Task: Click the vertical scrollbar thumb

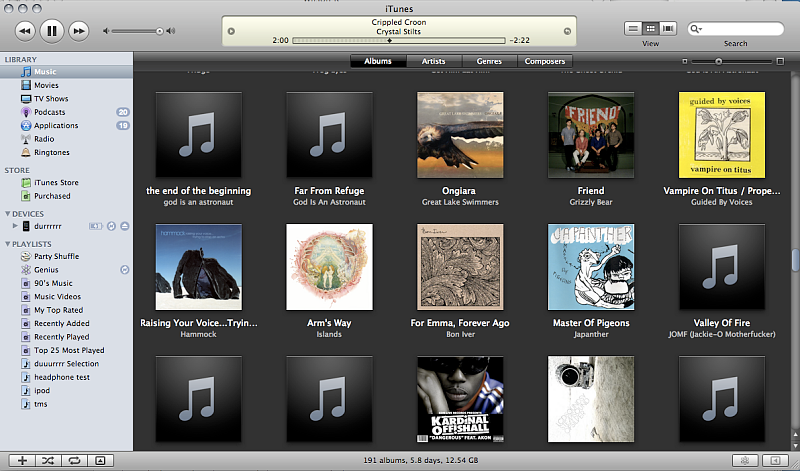Action: 795,261
